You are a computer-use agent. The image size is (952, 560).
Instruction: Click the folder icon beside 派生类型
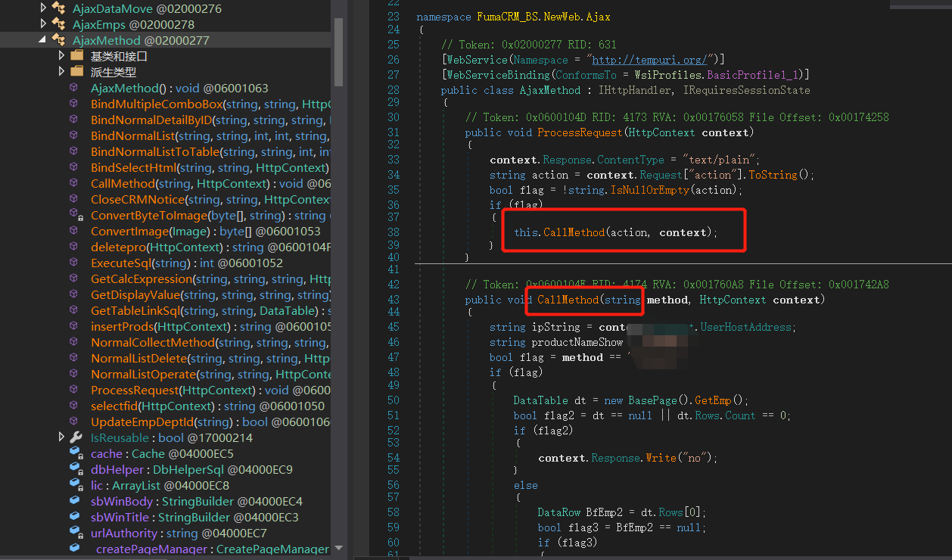[x=76, y=72]
